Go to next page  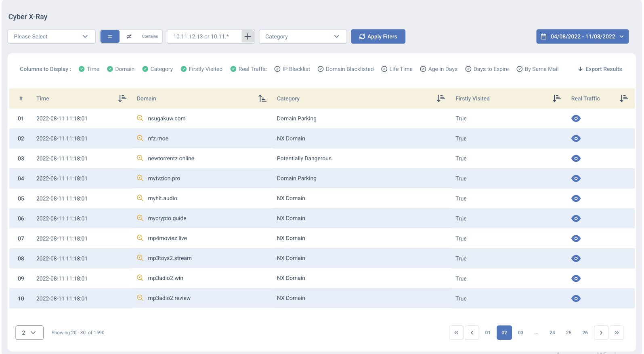[601, 333]
